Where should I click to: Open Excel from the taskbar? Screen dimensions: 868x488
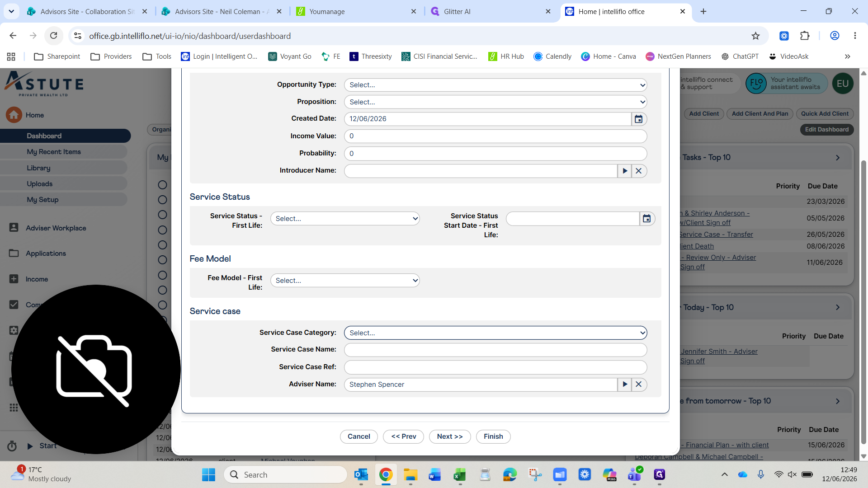click(x=460, y=474)
